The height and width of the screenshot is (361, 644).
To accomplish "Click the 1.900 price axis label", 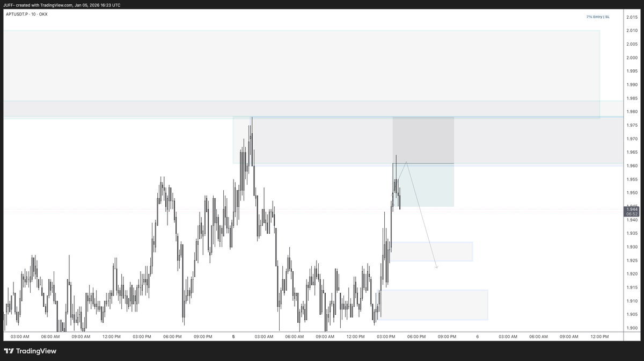I will (631, 328).
